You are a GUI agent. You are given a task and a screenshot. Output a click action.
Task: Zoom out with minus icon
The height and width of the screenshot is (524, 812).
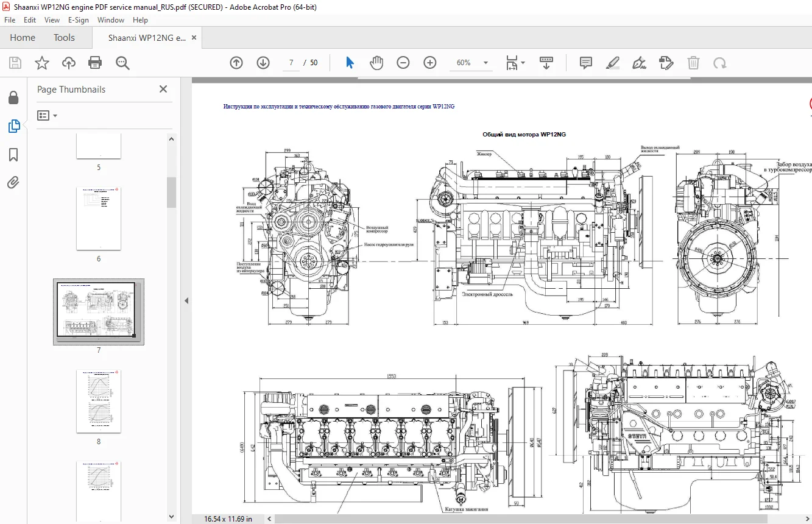tap(403, 63)
